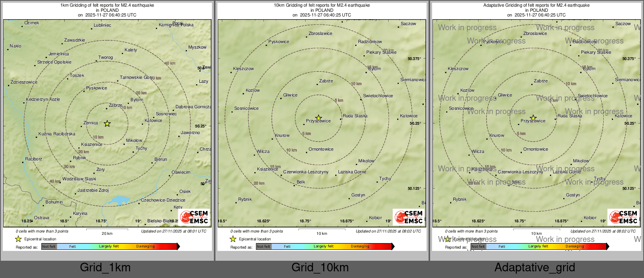The image size is (644, 278).
Task: Click the 10 km scale bar under the 10km map
Action: click(322, 231)
